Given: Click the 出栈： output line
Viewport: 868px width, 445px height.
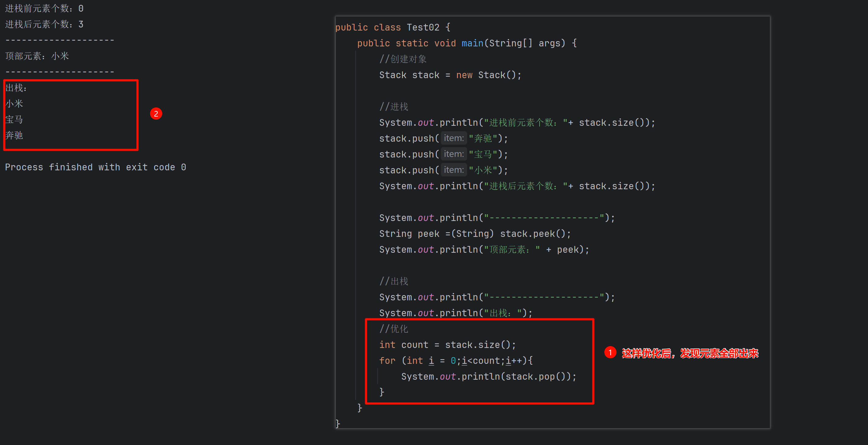Looking at the screenshot, I should (x=16, y=88).
